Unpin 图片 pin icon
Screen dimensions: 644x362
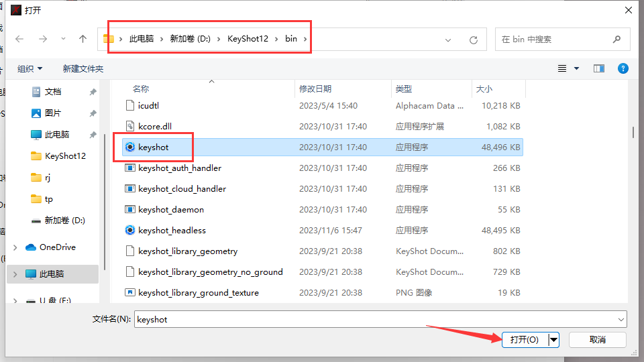(x=93, y=113)
